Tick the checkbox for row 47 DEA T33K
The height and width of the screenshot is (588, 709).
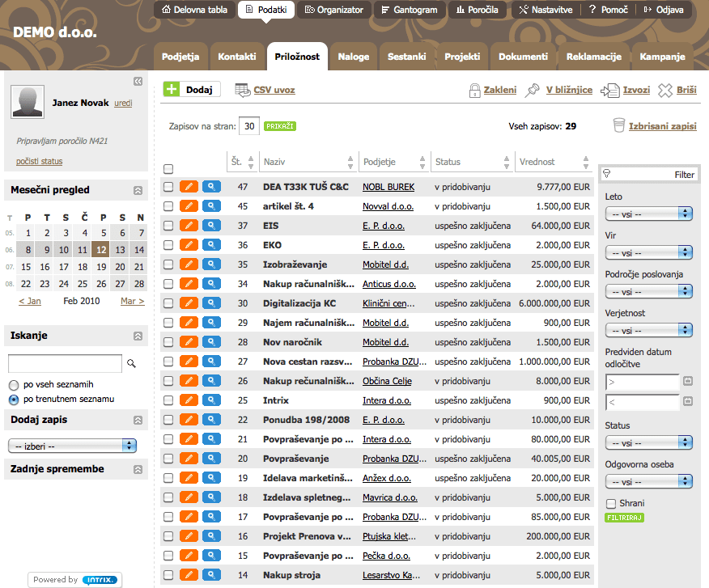tap(168, 187)
